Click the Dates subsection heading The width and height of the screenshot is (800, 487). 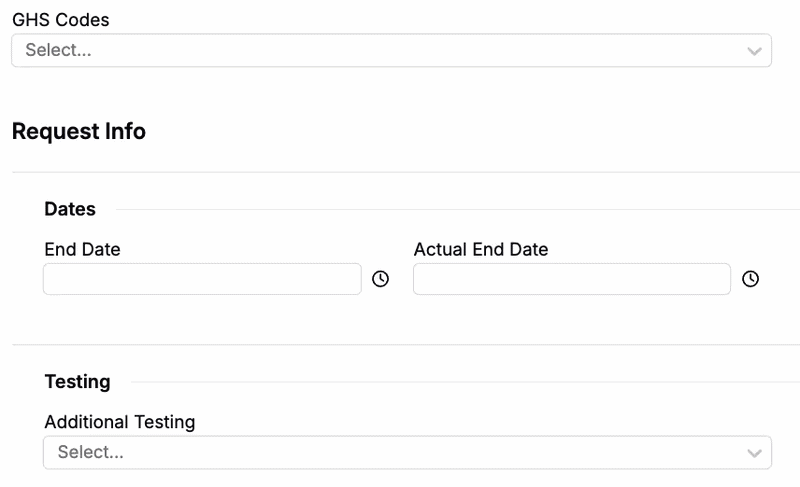click(70, 209)
